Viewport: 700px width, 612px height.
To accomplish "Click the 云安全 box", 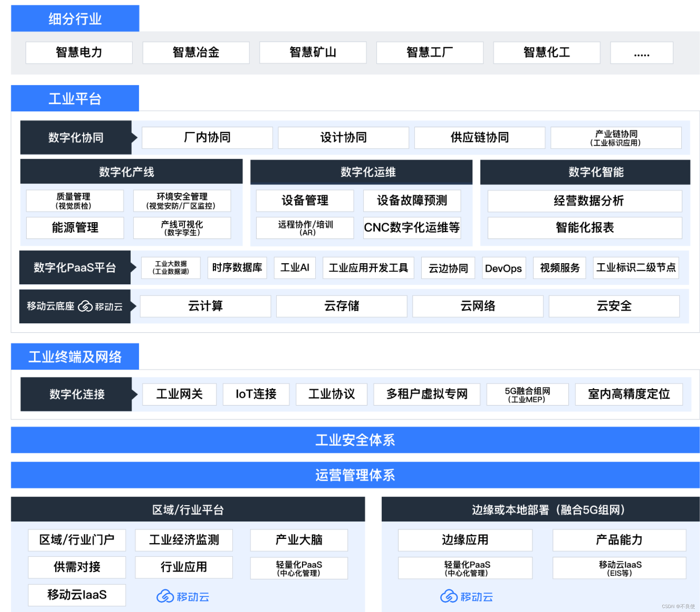I will pyautogui.click(x=614, y=306).
